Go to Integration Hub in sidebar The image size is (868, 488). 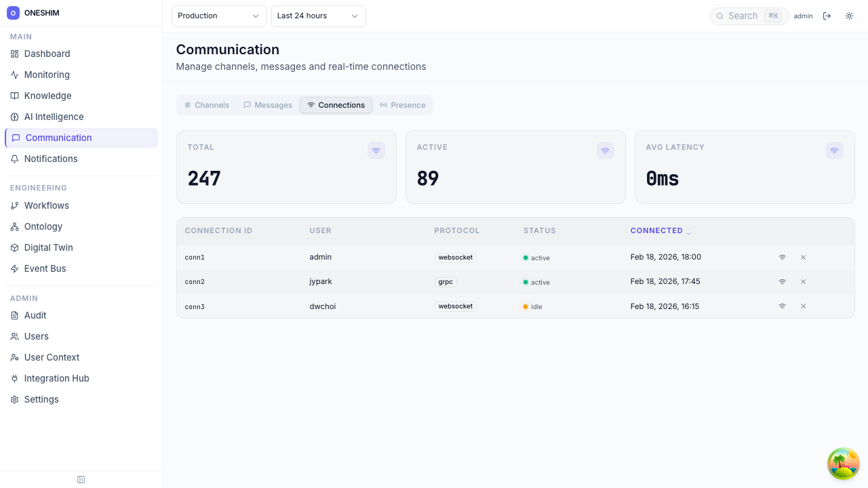pos(56,378)
